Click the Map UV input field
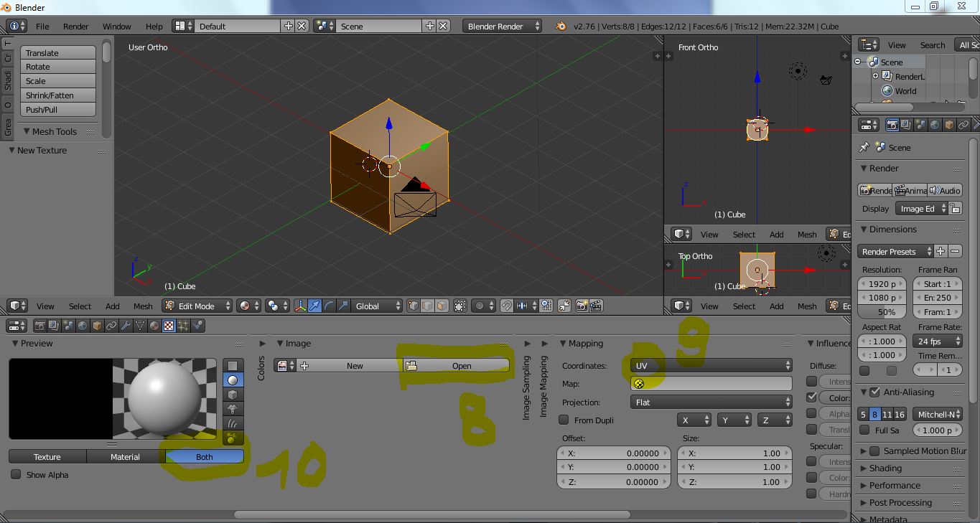 coord(711,384)
